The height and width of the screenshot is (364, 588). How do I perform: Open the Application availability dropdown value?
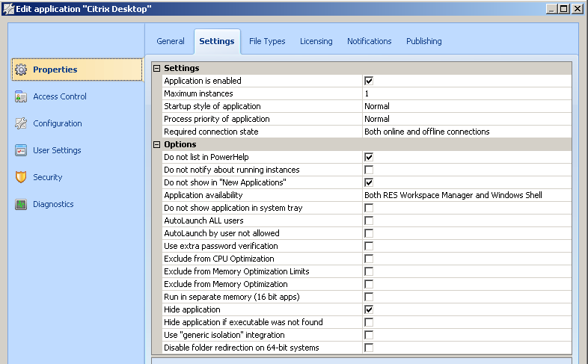[465, 195]
